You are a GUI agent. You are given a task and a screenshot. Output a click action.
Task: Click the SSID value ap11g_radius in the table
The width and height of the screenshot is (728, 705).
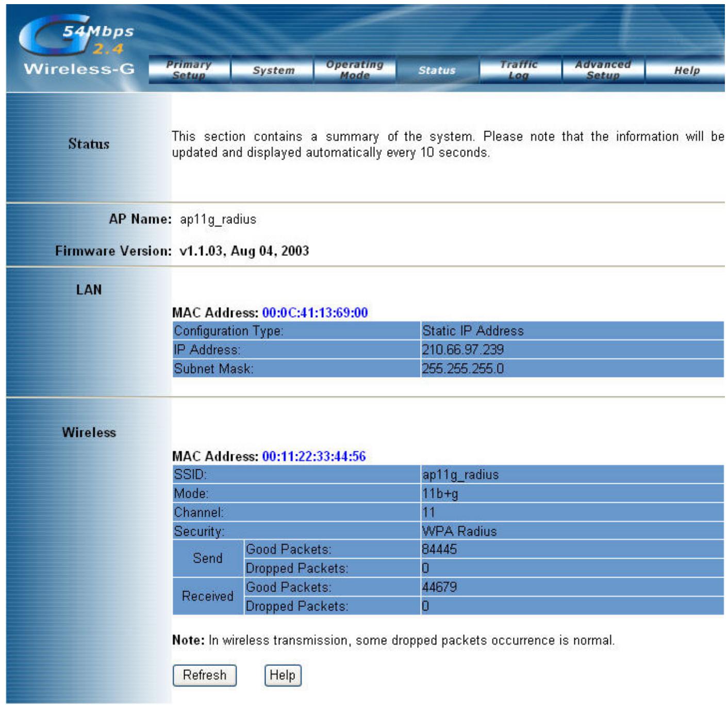coord(572,474)
